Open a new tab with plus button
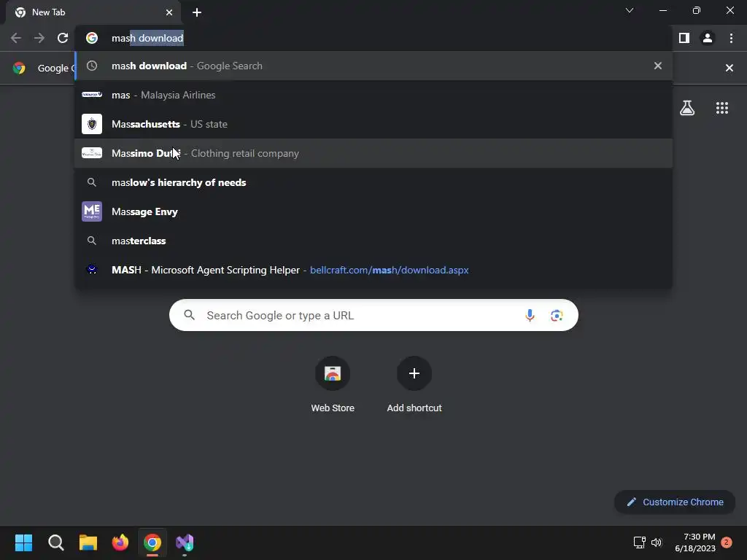The image size is (747, 560). click(x=197, y=12)
